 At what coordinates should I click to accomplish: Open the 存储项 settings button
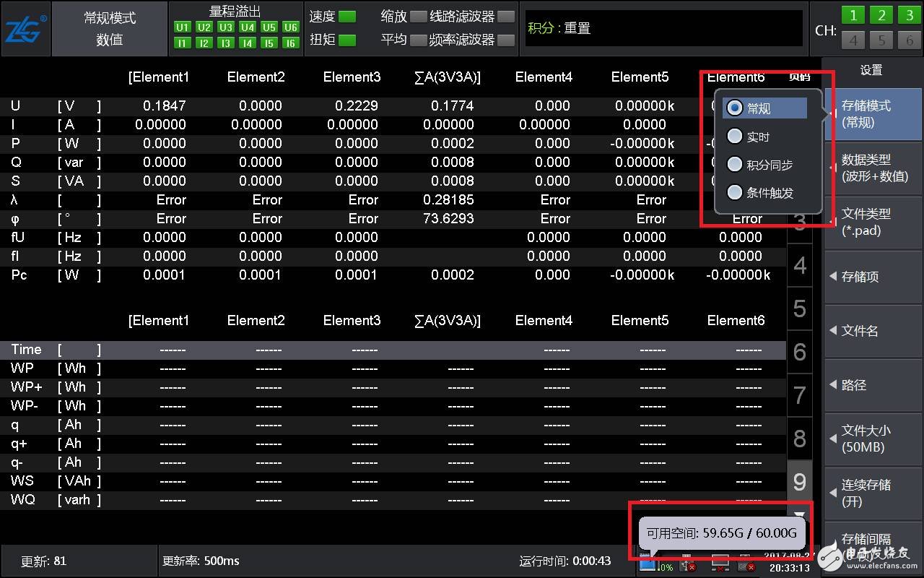(873, 277)
